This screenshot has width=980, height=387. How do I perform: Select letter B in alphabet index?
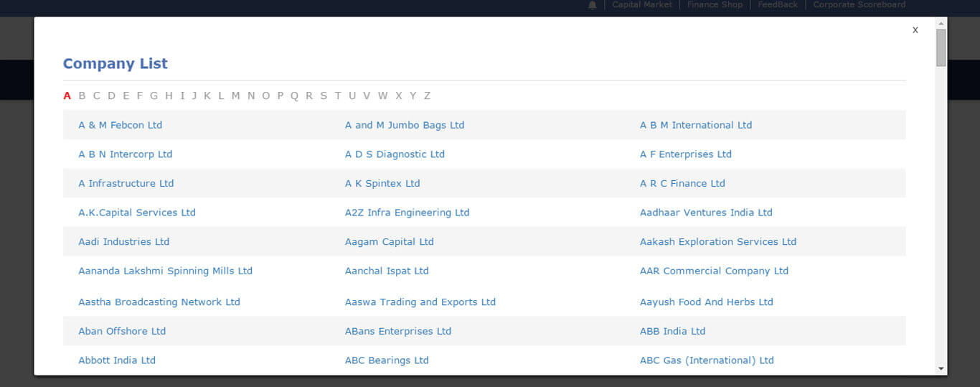82,95
